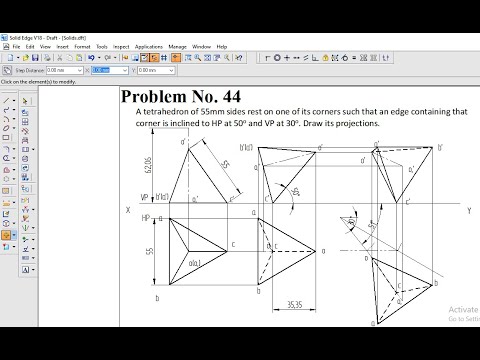Click the Tangent relationship icon

(x=345, y=58)
